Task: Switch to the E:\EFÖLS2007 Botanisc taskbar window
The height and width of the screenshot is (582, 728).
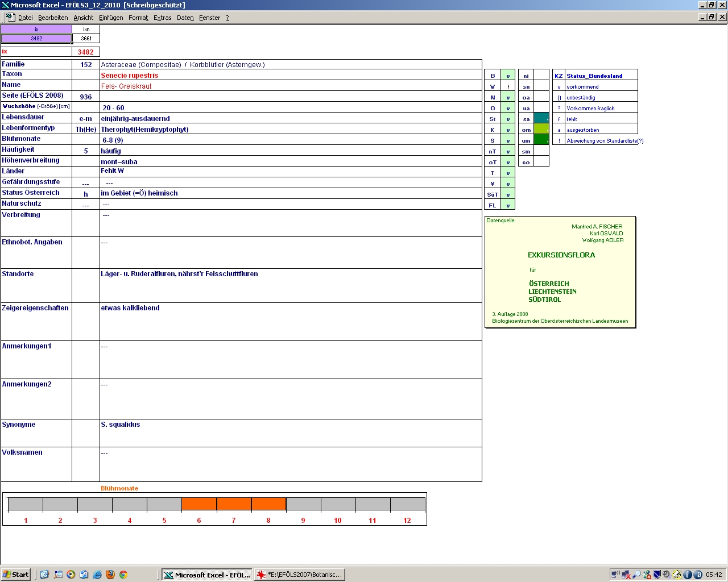Action: pos(300,575)
